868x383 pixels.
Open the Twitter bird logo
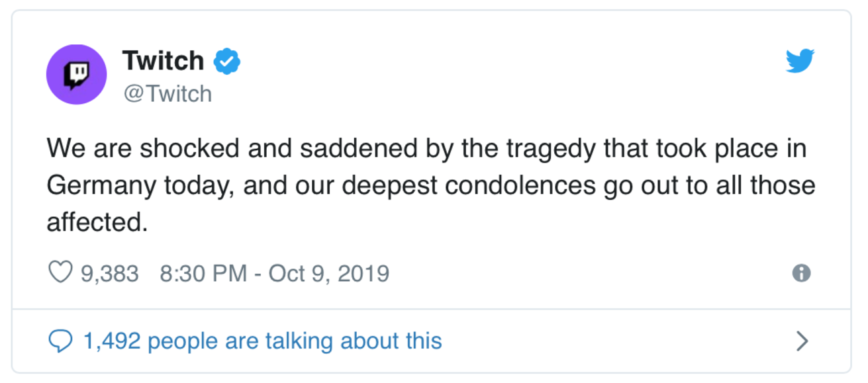(x=800, y=62)
